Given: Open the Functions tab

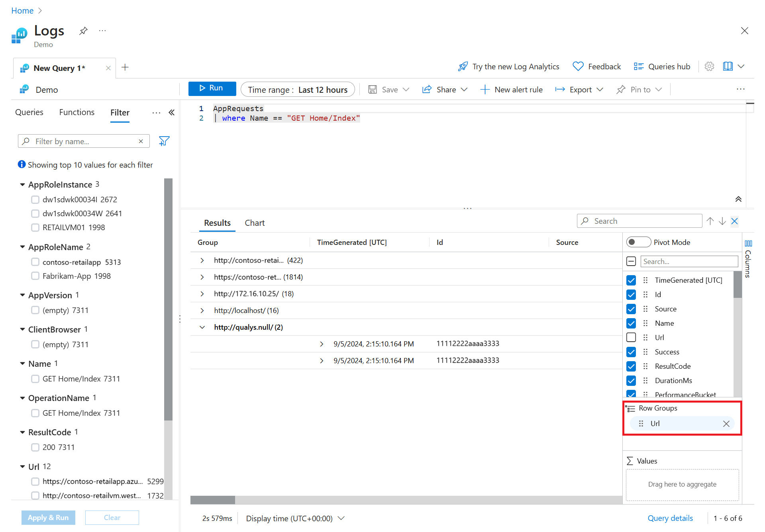Looking at the screenshot, I should (77, 112).
